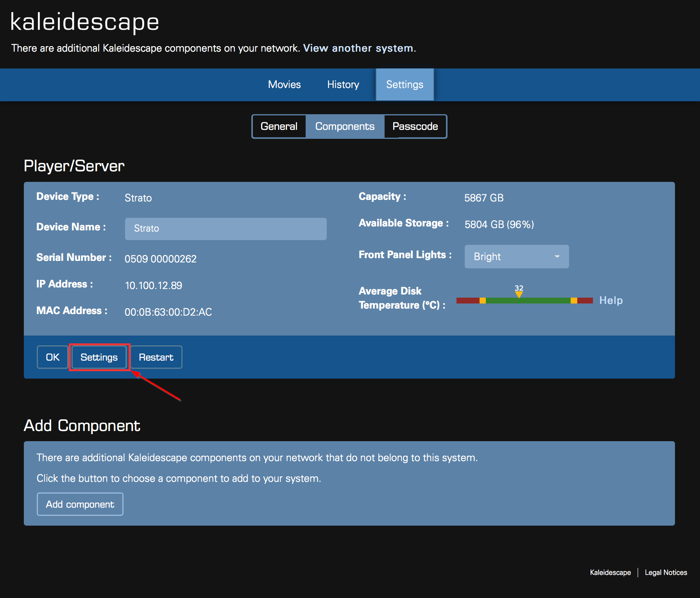Viewport: 700px width, 598px height.
Task: Edit the Device Name field
Action: (x=226, y=229)
